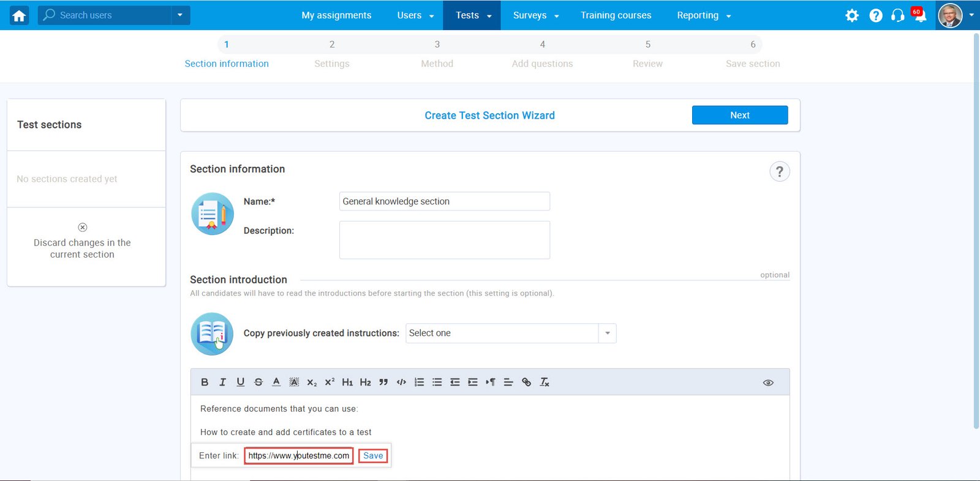Go to the home page icon

(x=19, y=15)
